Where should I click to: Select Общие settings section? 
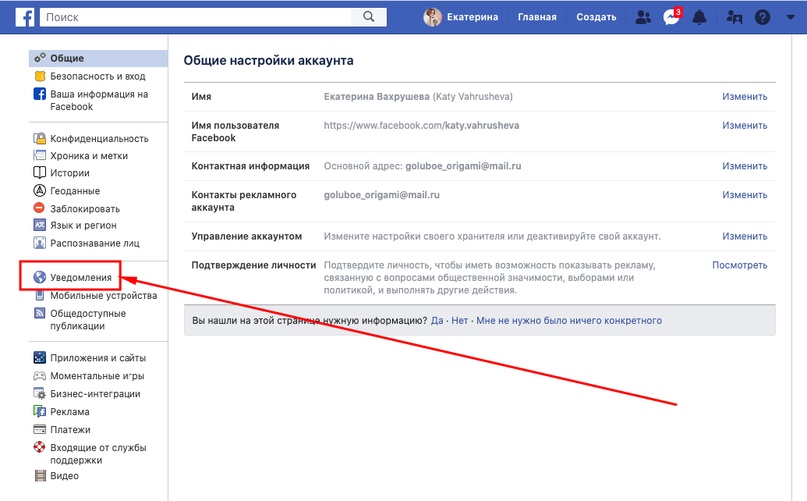pos(98,58)
